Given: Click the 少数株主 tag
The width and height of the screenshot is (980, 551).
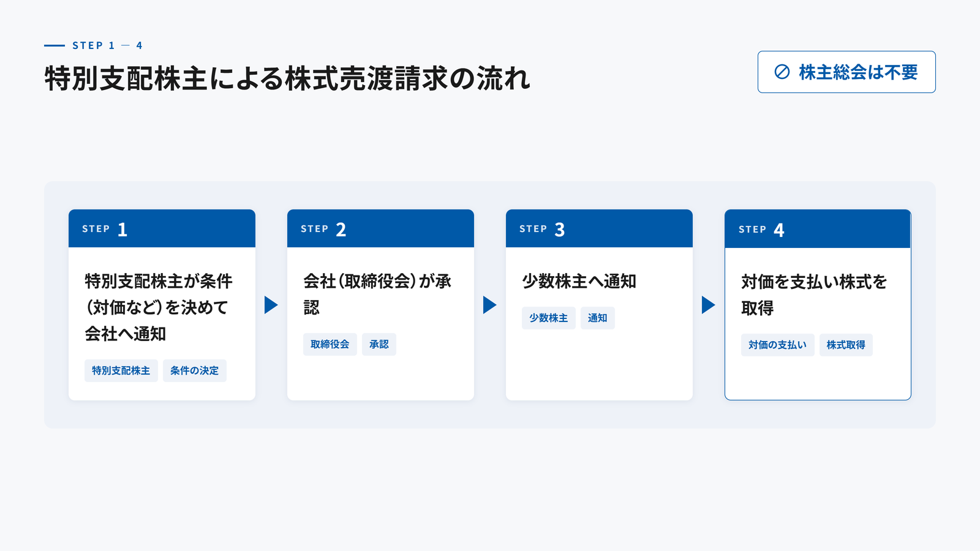Looking at the screenshot, I should coord(549,318).
